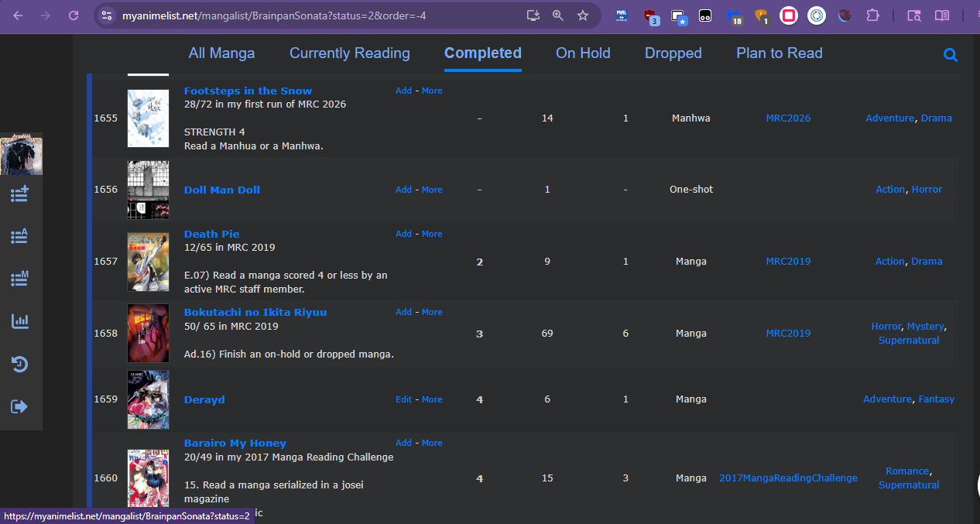Open the MAL extension icon in toolbar

[622, 15]
